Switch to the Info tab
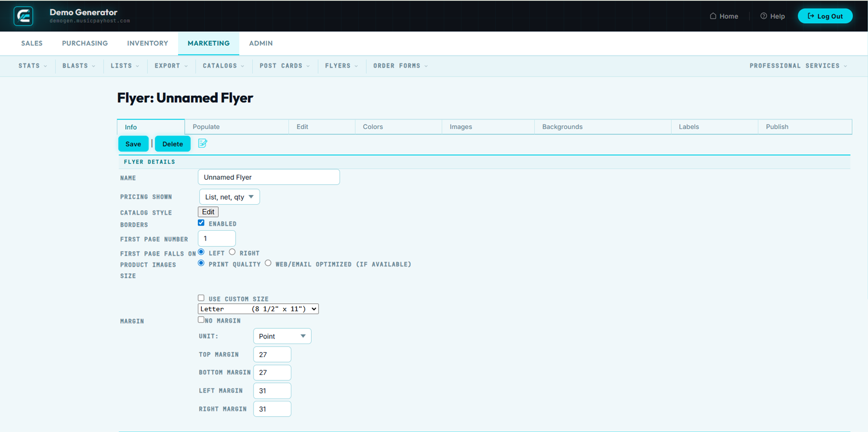Viewport: 868px width, 432px height. pyautogui.click(x=151, y=127)
